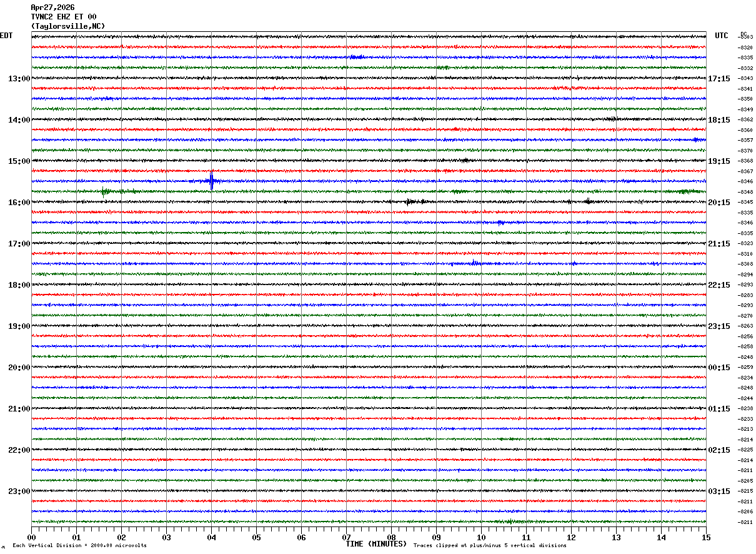The image size is (756, 554).
Task: Click the 15:00 EDT time label
Action: pos(19,161)
